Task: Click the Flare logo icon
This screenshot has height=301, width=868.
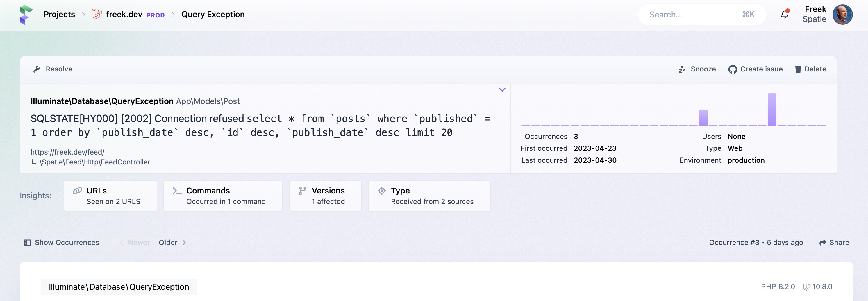Action: 26,15
